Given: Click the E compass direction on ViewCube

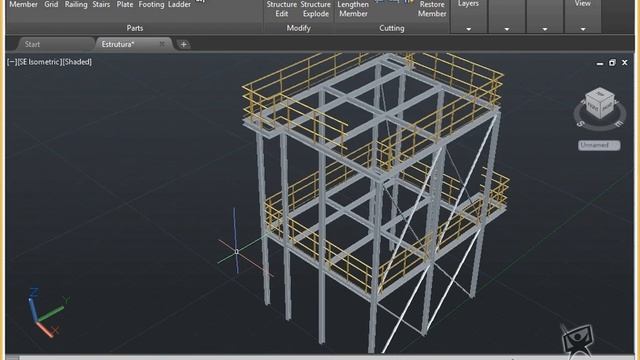Looking at the screenshot, I should tap(619, 124).
